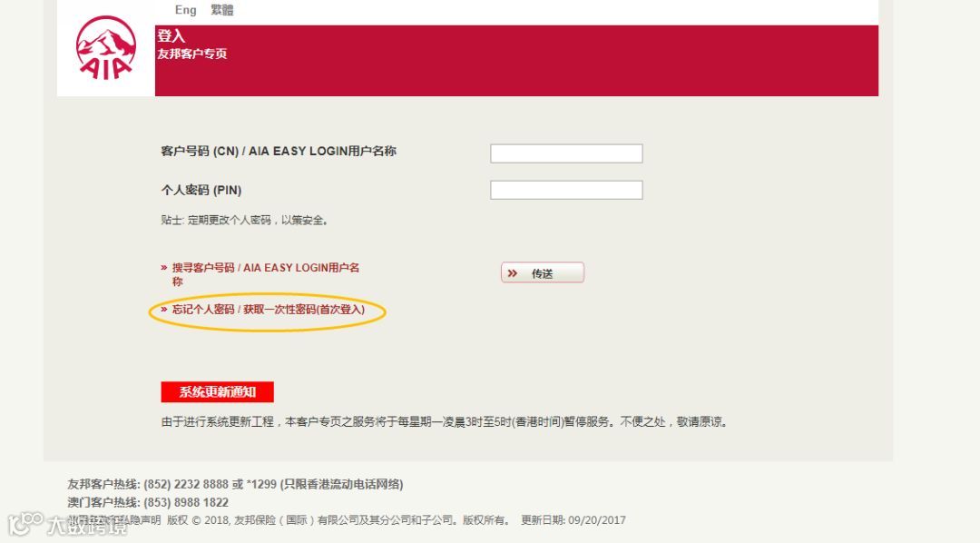This screenshot has width=980, height=543.
Task: Click » bullet beside 搜寻客户号码 link
Action: [x=163, y=268]
